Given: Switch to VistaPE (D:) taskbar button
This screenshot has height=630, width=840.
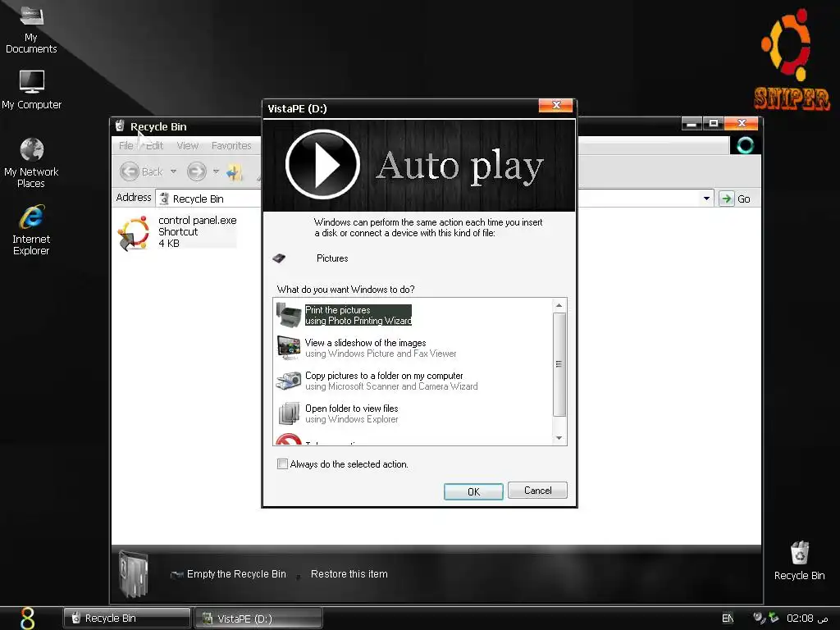Looking at the screenshot, I should point(258,619).
